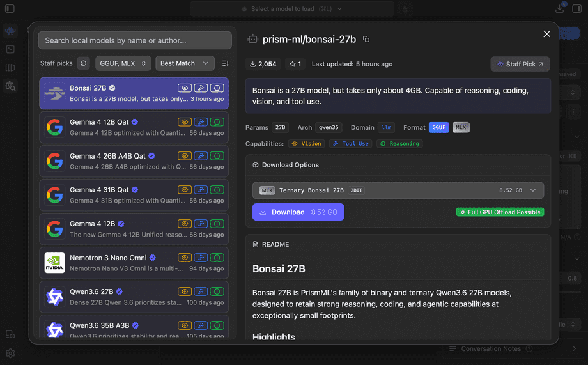Open app settings gear icon
This screenshot has width=588, height=365.
(x=10, y=353)
